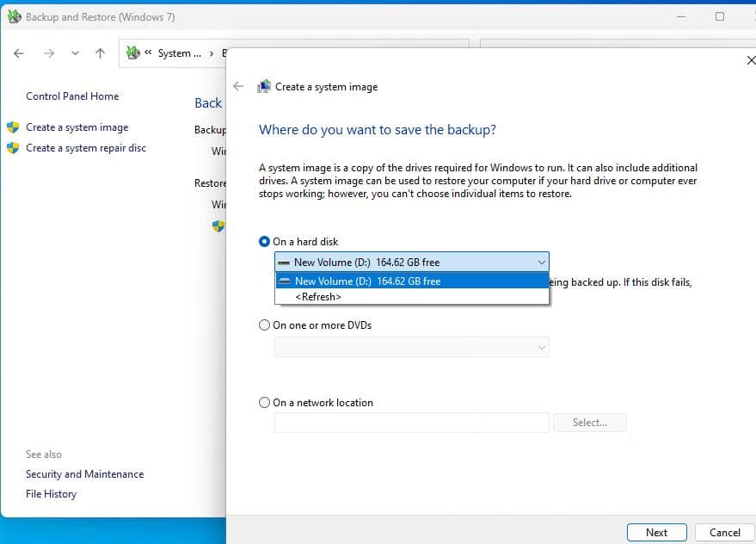This screenshot has width=756, height=544.
Task: Open the recent locations chevron dropdown
Action: click(75, 53)
